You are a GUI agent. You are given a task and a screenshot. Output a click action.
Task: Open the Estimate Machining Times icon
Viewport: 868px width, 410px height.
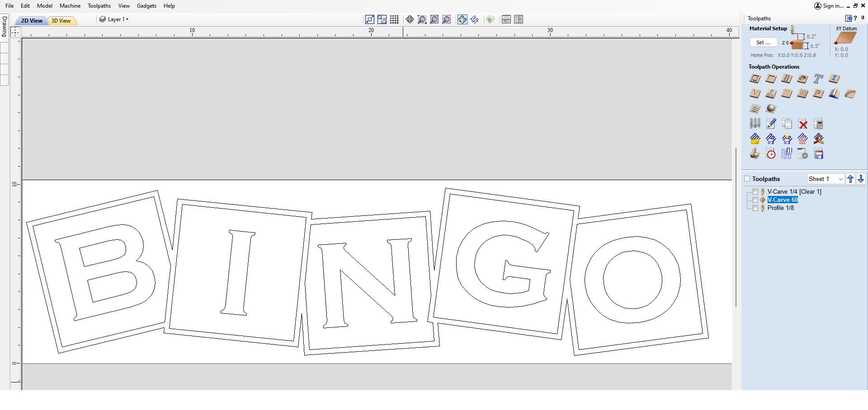771,154
